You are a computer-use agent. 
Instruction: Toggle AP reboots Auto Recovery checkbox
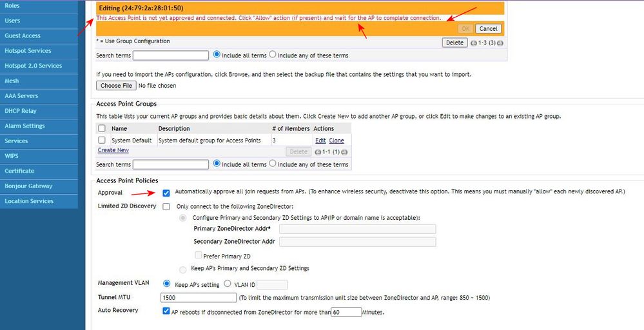[x=166, y=311]
